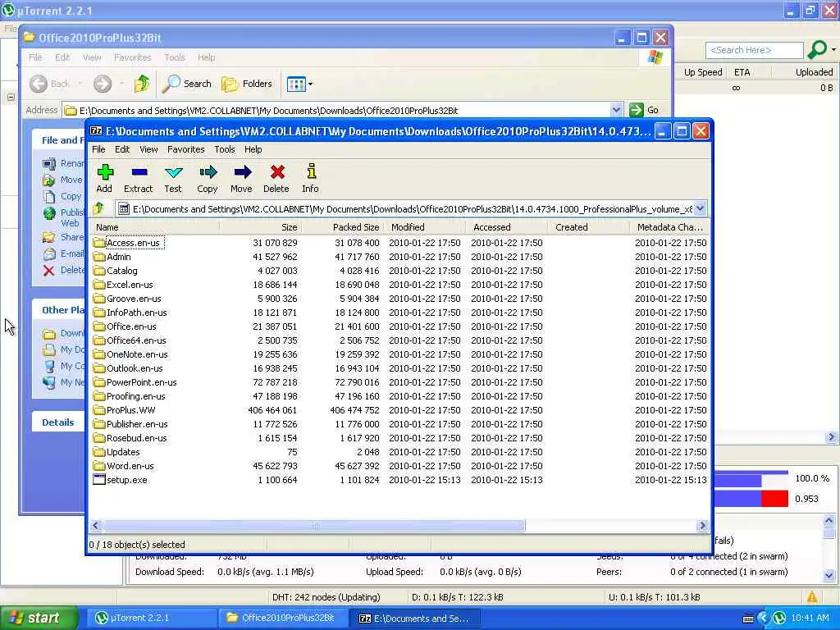The height and width of the screenshot is (630, 840).
Task: Click the Delete task icon in Explorer sidebar
Action: click(48, 270)
